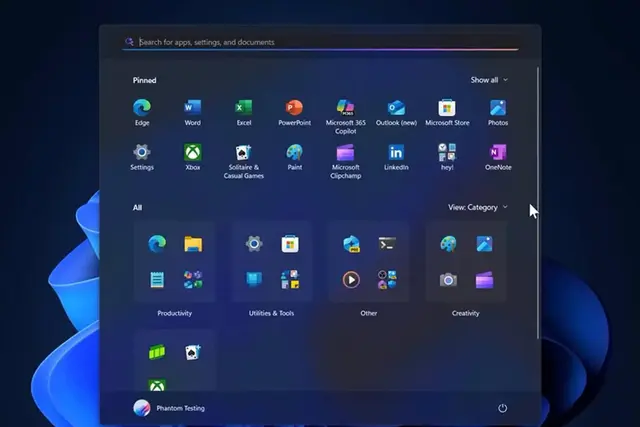This screenshot has width=640, height=427.
Task: Open the pinned Photos app
Action: 498,112
